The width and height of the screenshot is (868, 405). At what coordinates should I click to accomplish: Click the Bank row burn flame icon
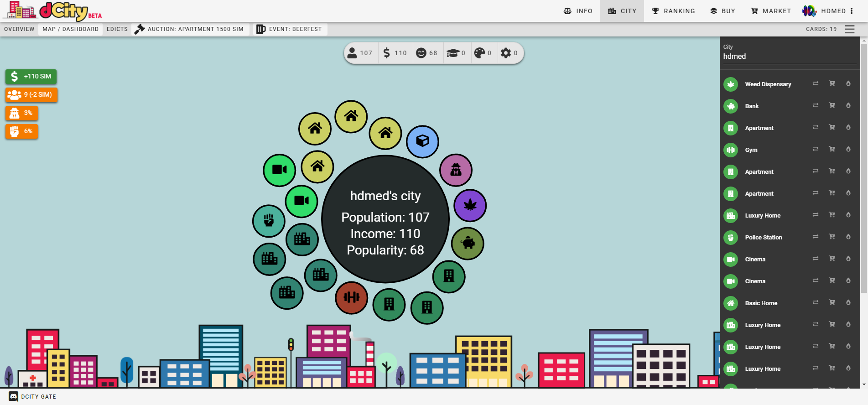[848, 105]
